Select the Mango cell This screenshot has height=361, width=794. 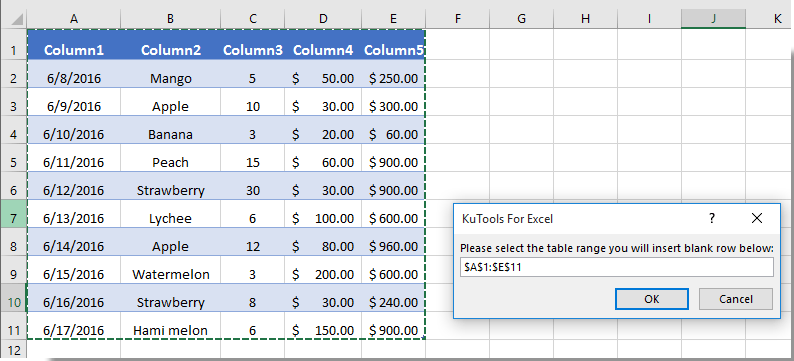171,74
